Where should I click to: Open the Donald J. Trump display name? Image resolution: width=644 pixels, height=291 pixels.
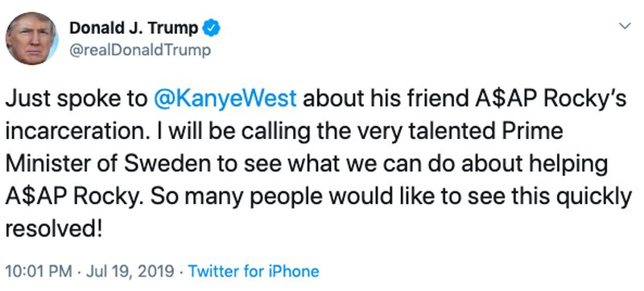tap(134, 28)
